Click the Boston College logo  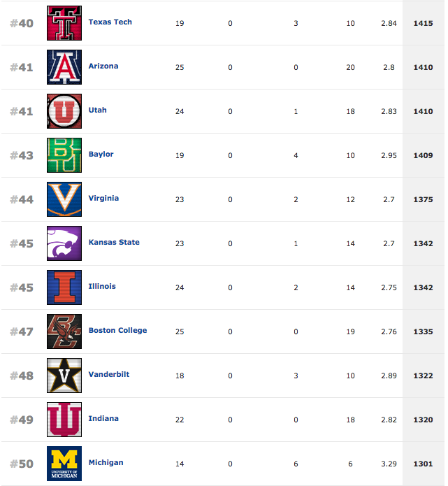64,331
